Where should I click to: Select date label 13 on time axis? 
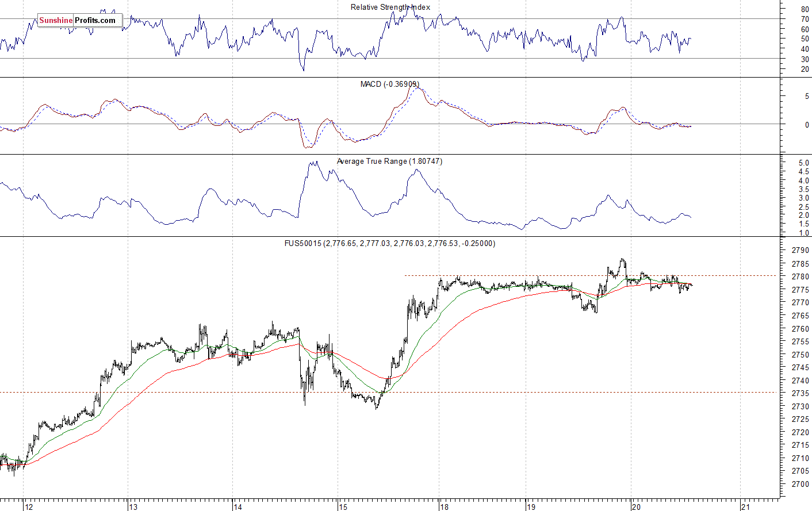133,507
